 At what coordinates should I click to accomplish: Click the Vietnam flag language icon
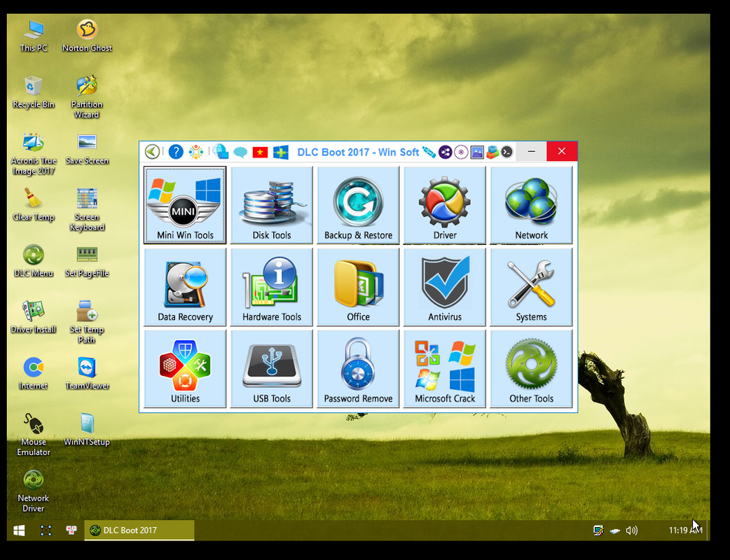point(260,152)
